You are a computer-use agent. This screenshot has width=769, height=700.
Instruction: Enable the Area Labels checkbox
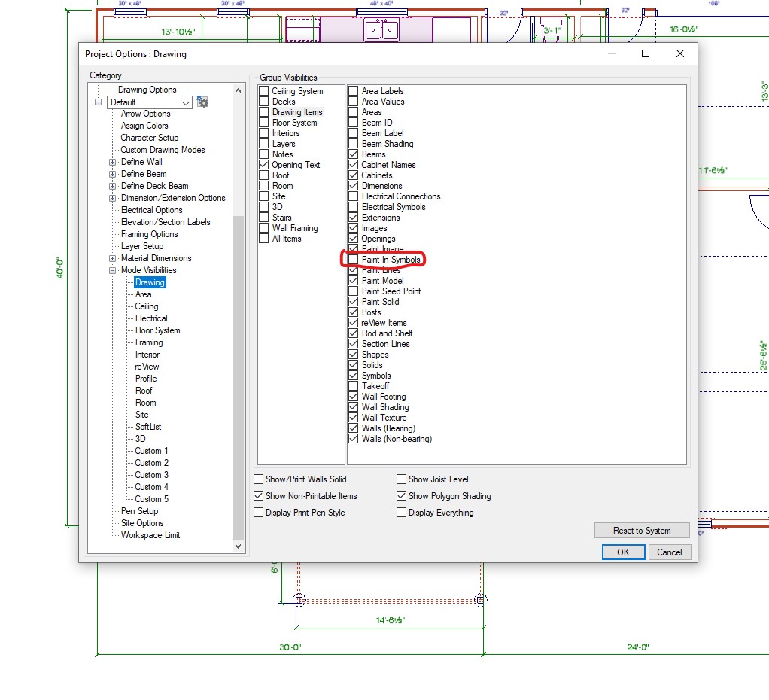(x=354, y=90)
